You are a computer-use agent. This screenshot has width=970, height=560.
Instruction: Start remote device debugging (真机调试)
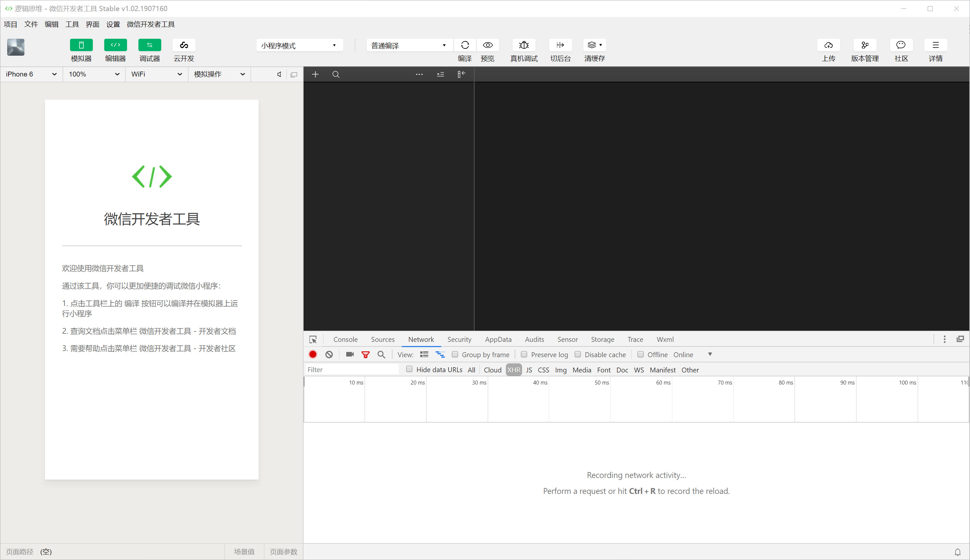coord(524,45)
